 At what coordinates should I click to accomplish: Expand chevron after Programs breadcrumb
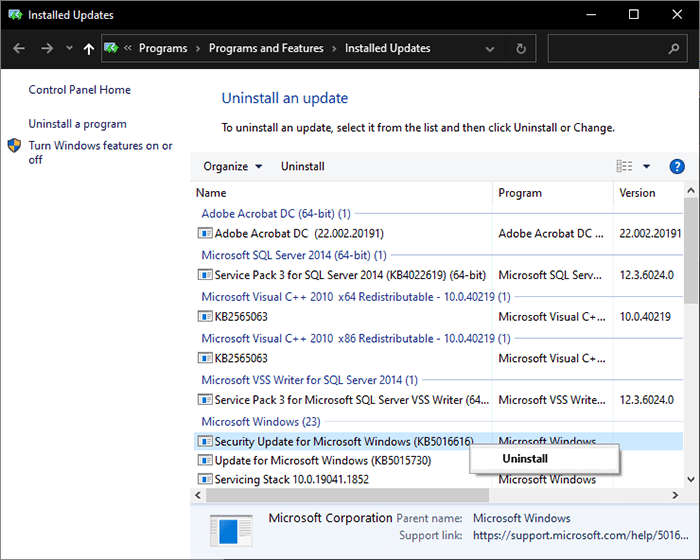click(x=198, y=49)
